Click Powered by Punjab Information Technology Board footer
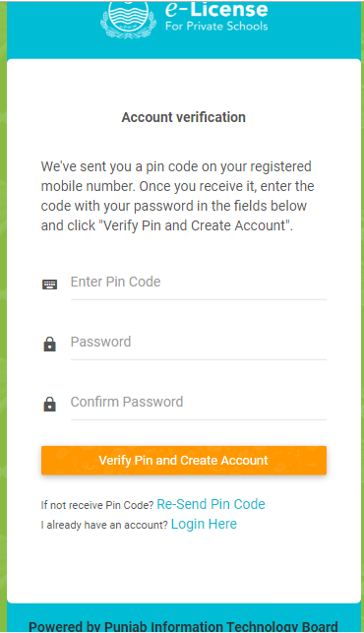This screenshot has width=364, height=633. point(183,626)
